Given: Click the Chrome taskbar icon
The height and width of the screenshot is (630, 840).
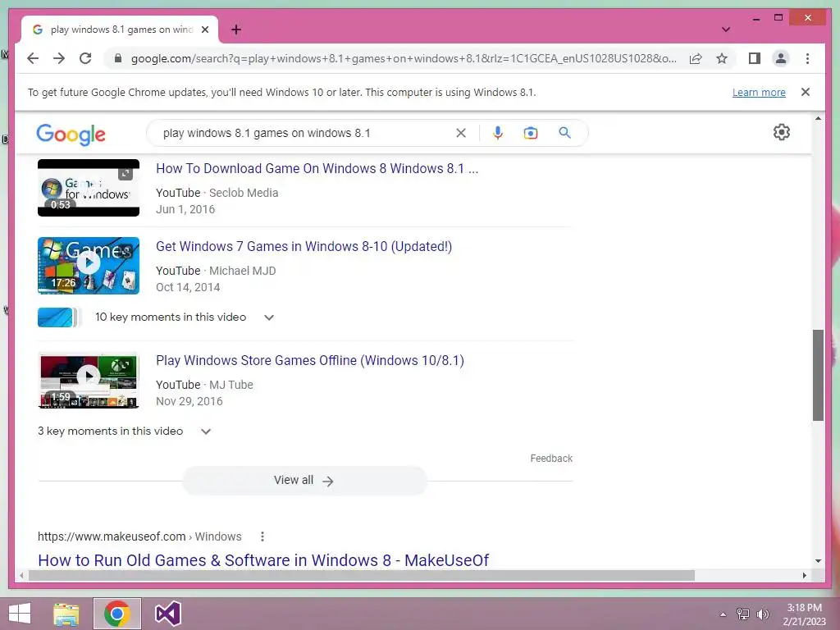Looking at the screenshot, I should pyautogui.click(x=117, y=614).
